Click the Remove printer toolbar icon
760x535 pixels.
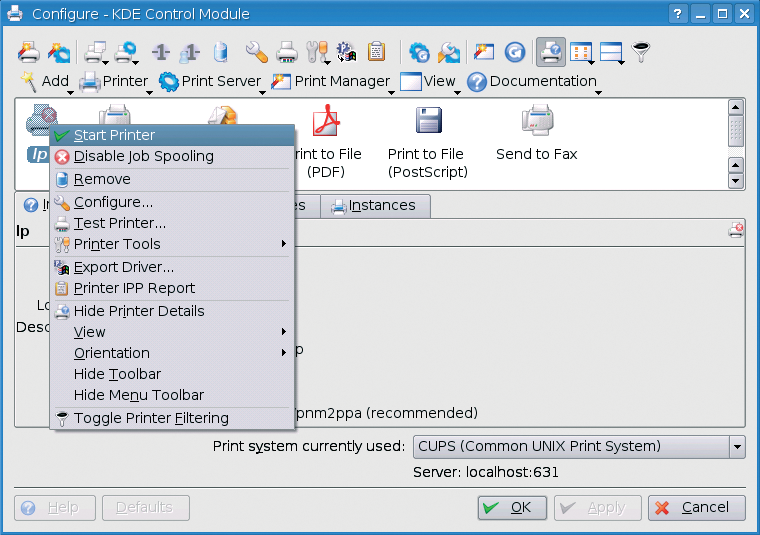point(221,52)
